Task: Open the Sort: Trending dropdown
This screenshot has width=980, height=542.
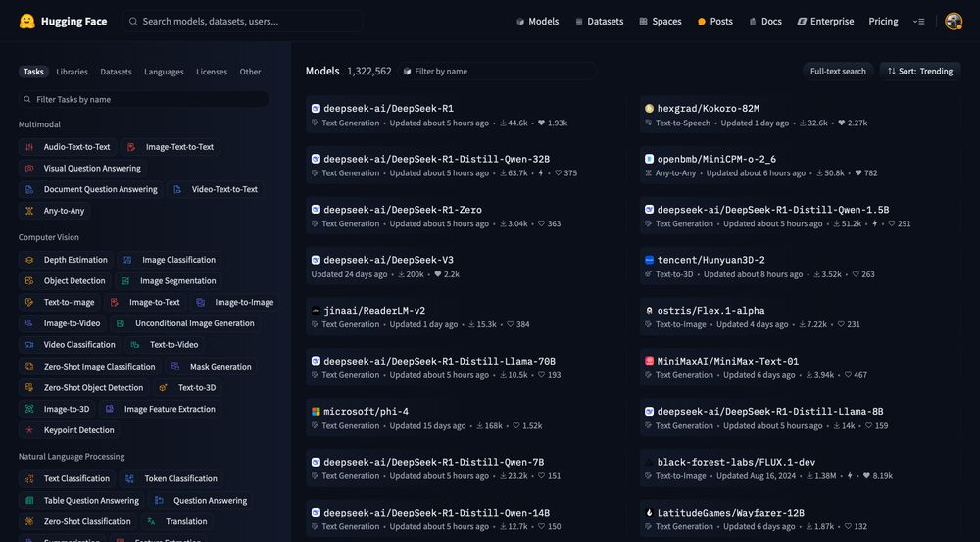Action: [x=920, y=72]
